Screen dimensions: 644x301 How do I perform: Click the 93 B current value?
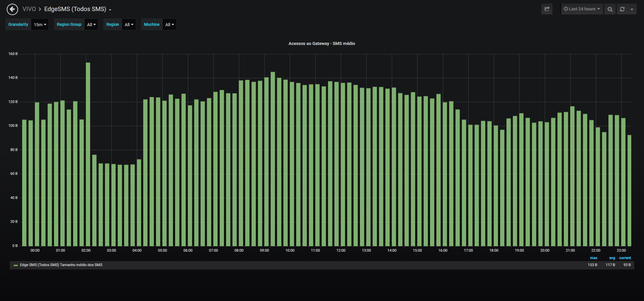[x=627, y=265]
